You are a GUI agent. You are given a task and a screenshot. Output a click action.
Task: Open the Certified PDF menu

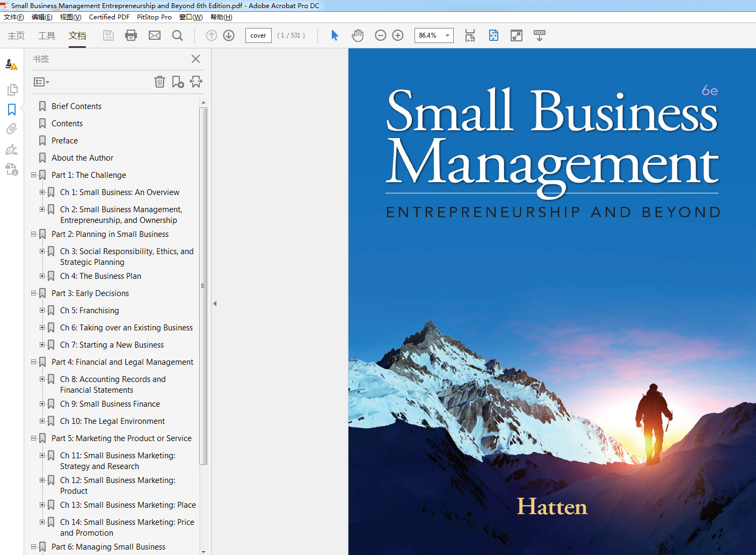(x=109, y=17)
